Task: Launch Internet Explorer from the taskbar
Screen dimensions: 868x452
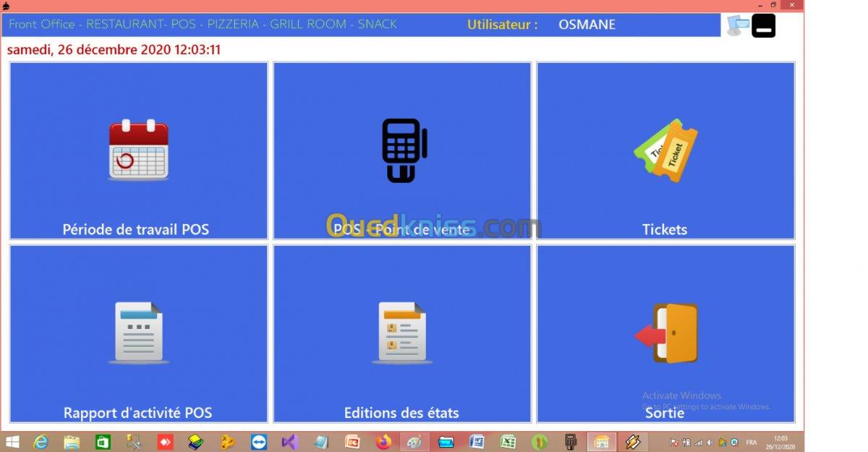Action: pyautogui.click(x=41, y=442)
